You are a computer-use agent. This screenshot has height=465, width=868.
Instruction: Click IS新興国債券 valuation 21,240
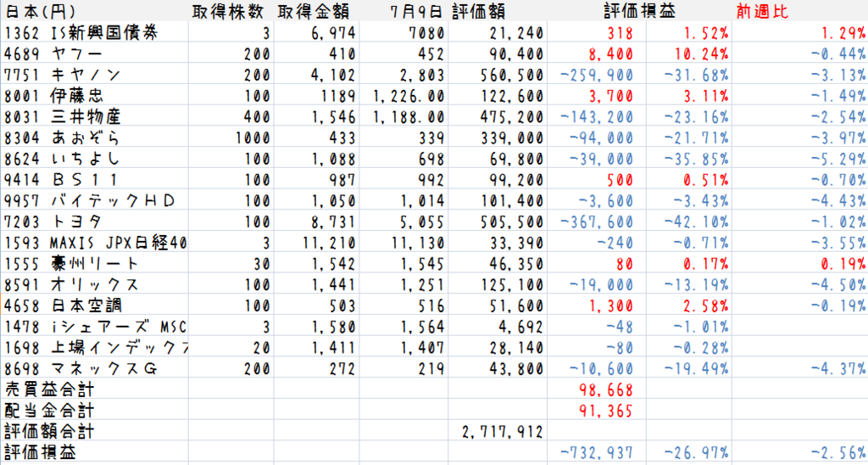516,33
